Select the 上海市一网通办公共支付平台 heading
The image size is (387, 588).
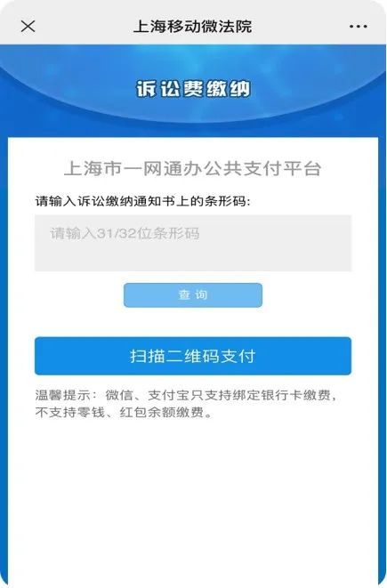click(193, 168)
